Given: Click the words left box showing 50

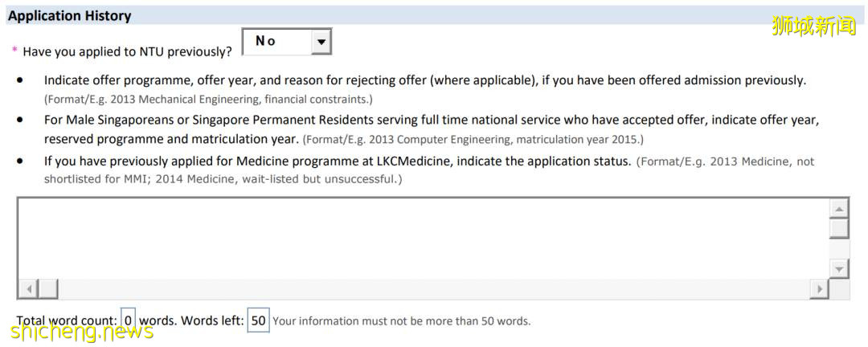Looking at the screenshot, I should click(258, 320).
